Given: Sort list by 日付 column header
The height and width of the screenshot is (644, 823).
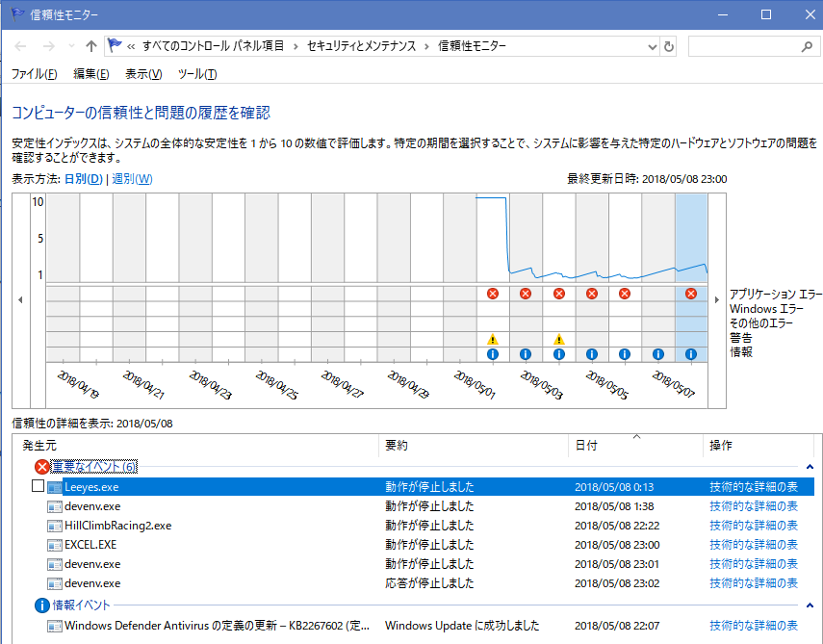Looking at the screenshot, I should (586, 446).
